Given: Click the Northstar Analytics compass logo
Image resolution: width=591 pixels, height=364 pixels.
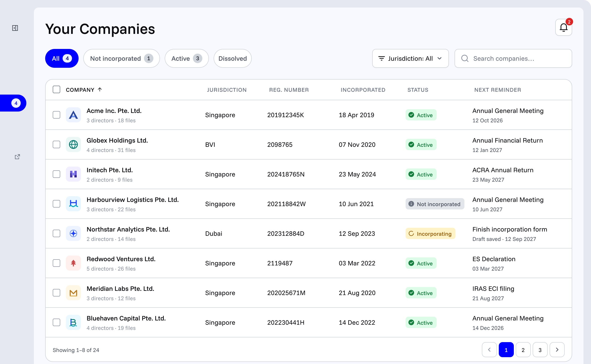Looking at the screenshot, I should tap(73, 233).
